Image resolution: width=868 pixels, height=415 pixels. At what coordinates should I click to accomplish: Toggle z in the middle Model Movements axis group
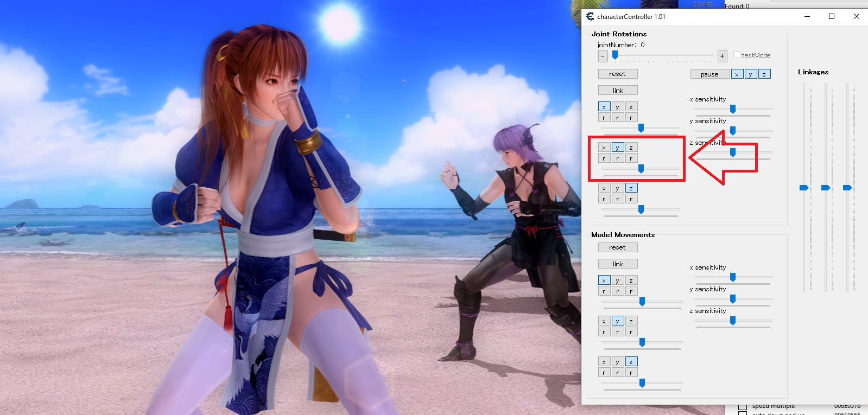pyautogui.click(x=631, y=321)
